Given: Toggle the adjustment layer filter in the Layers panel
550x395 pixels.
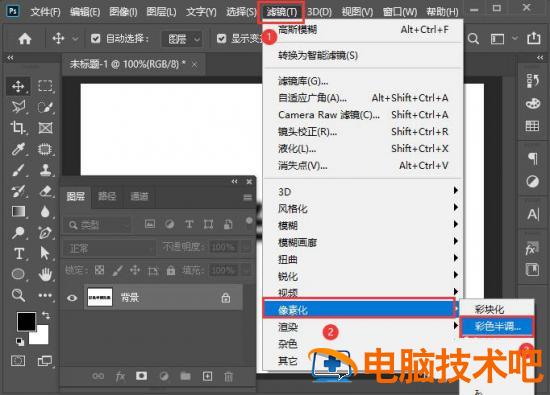Looking at the screenshot, I should click(169, 224).
